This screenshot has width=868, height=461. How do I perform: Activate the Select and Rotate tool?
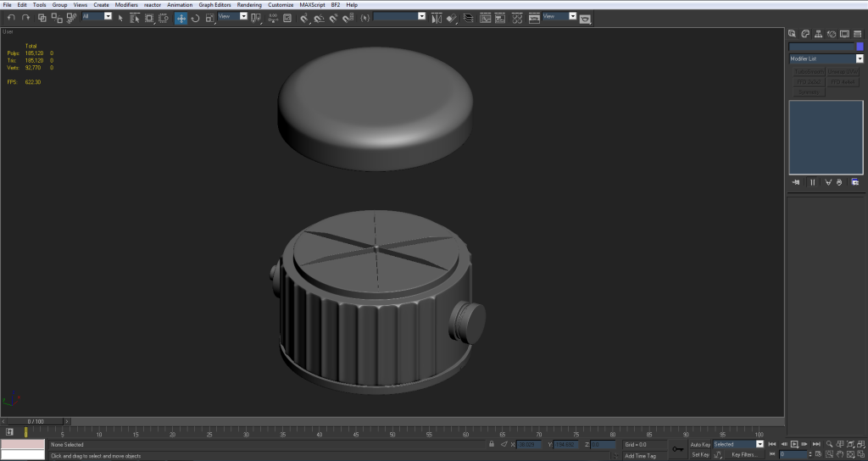(195, 18)
